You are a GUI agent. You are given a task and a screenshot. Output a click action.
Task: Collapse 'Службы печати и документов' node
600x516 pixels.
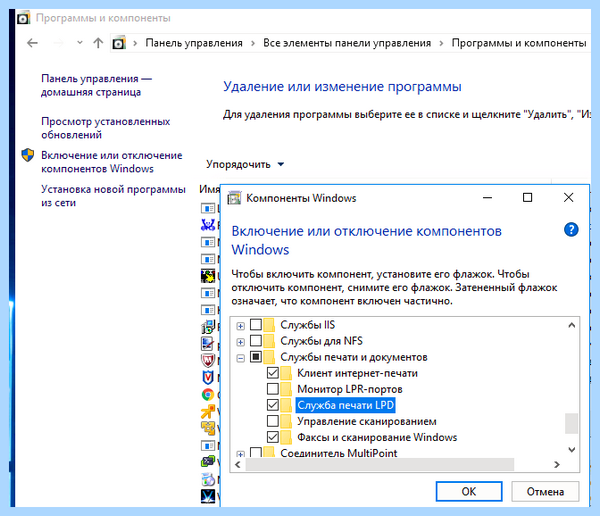(x=240, y=358)
